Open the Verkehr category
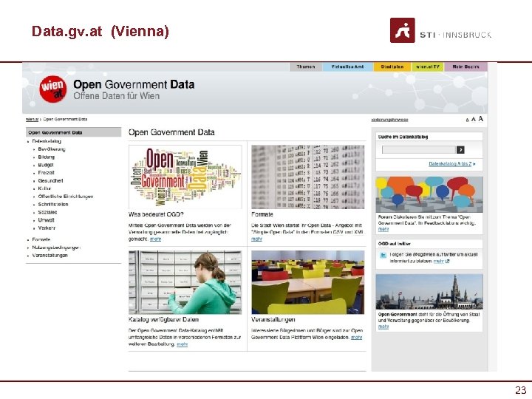The height and width of the screenshot is (399, 532). (47, 228)
